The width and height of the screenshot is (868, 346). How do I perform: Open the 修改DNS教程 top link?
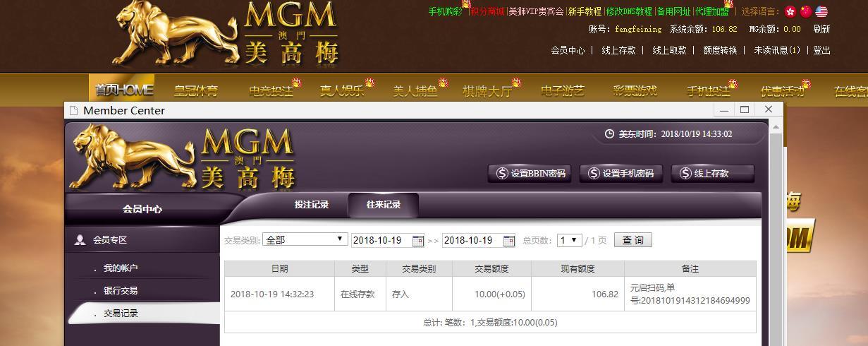pyautogui.click(x=629, y=11)
